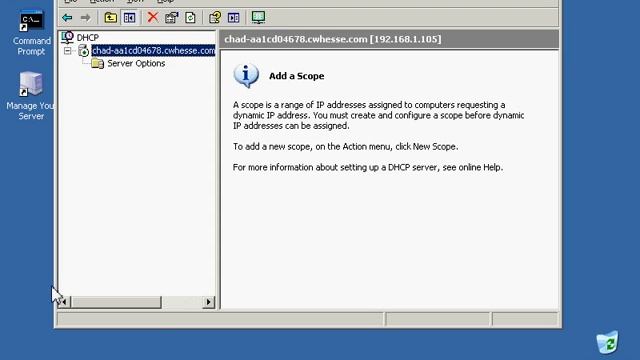
Task: Select the Server Options tree label
Action: pos(136,63)
